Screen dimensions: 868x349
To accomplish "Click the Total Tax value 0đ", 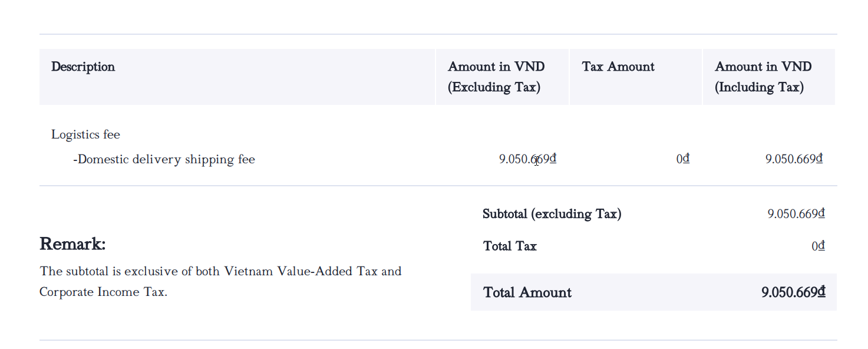I will point(818,246).
